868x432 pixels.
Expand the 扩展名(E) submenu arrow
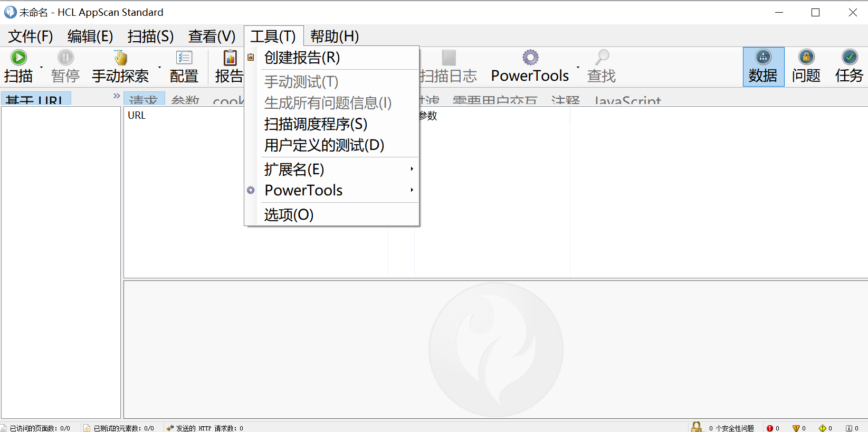click(x=412, y=169)
